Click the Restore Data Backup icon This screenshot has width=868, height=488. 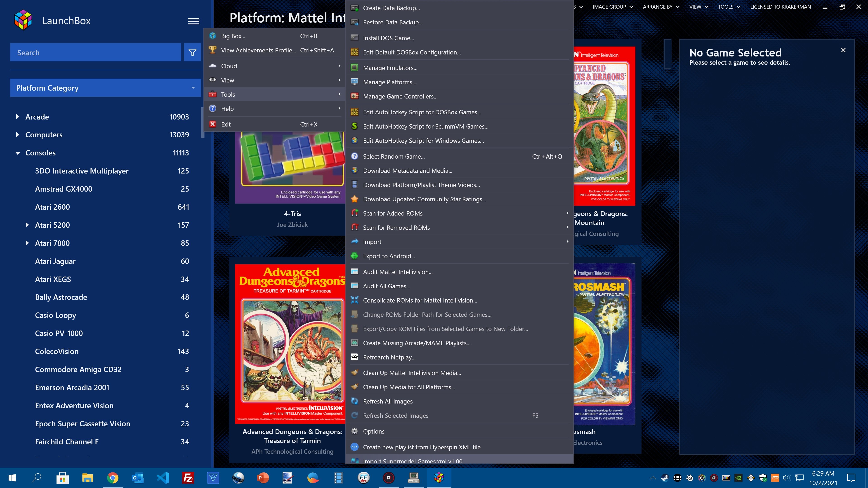354,22
